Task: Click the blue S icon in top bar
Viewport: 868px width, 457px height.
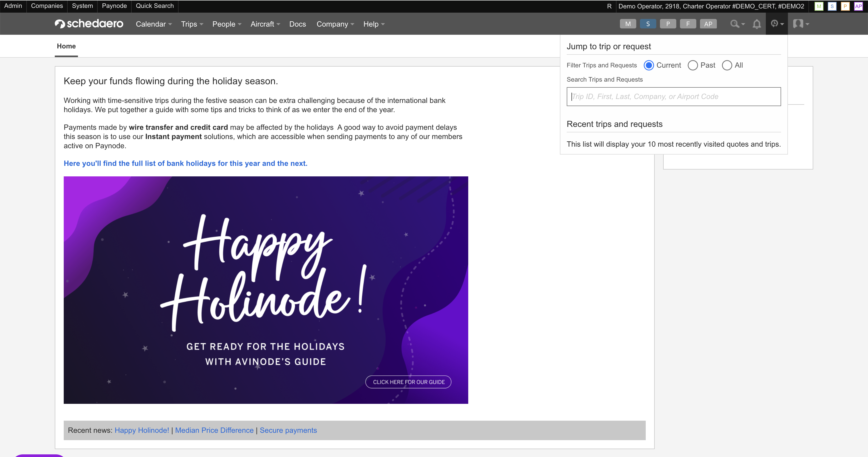Action: click(832, 6)
